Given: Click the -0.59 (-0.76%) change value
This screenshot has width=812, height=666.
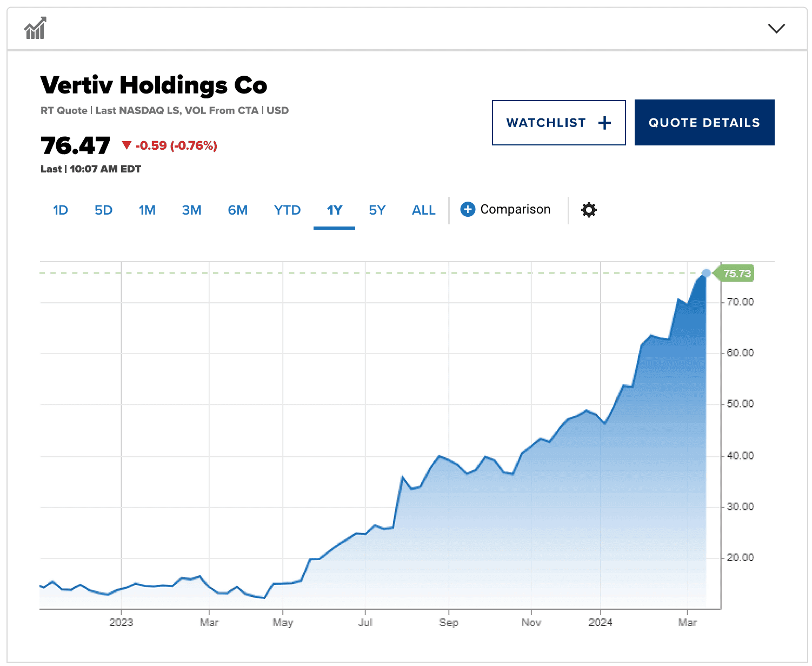Looking at the screenshot, I should (x=176, y=145).
